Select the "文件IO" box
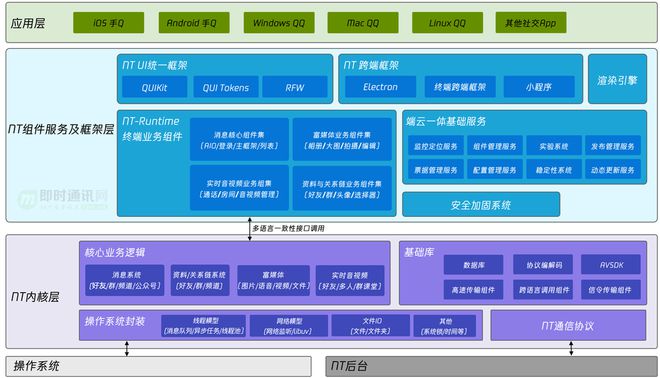This screenshot has width=660, height=378. click(x=371, y=326)
